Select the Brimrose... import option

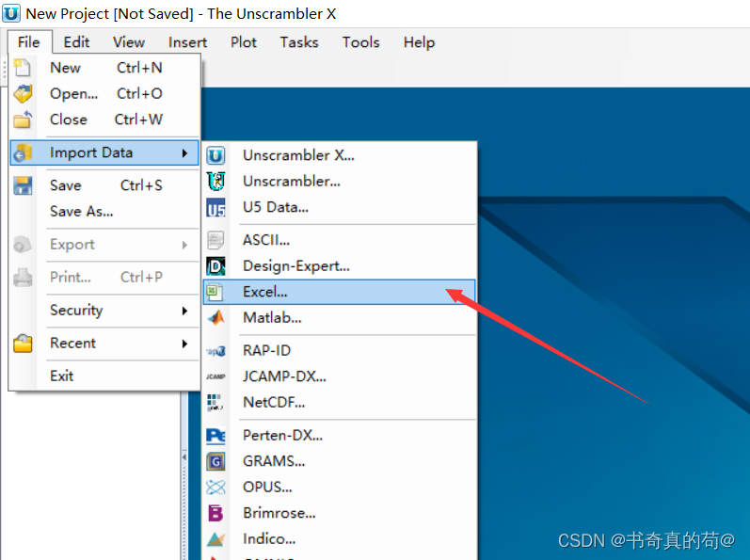coord(339,513)
